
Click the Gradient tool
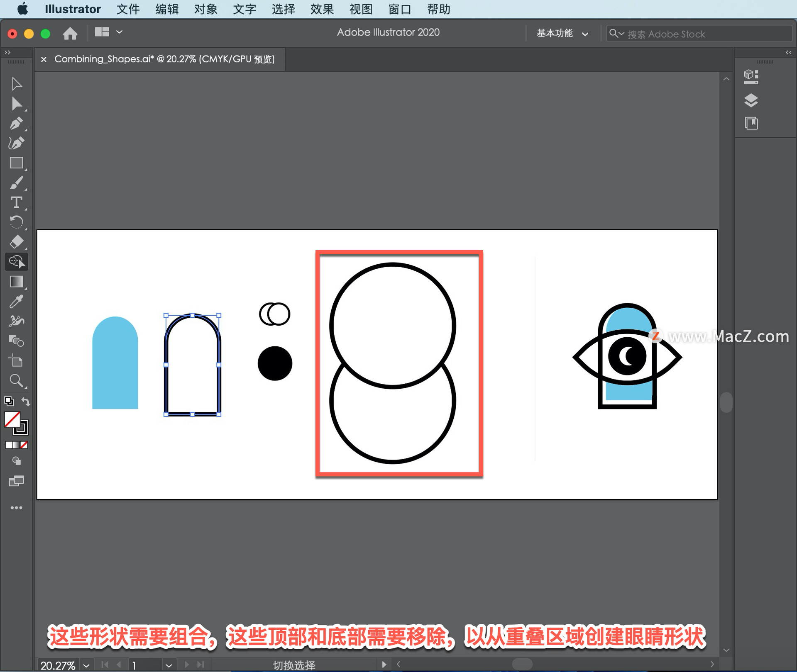pyautogui.click(x=17, y=282)
